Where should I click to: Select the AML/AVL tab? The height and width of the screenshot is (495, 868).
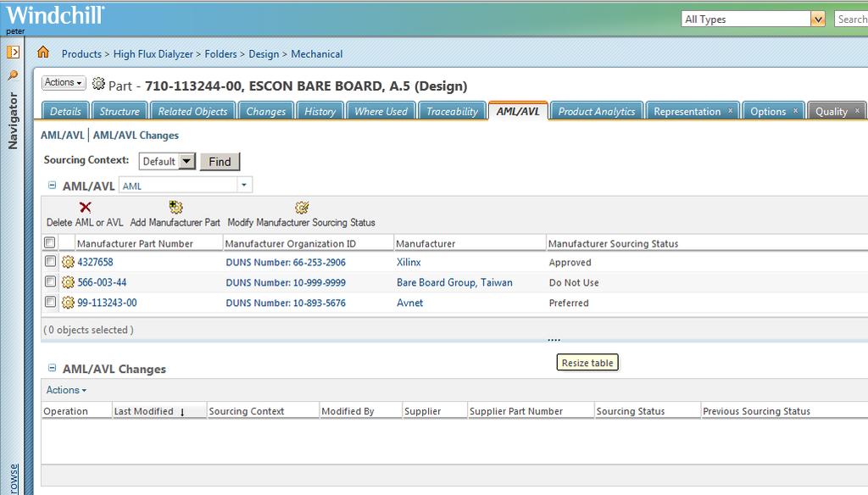tap(518, 111)
